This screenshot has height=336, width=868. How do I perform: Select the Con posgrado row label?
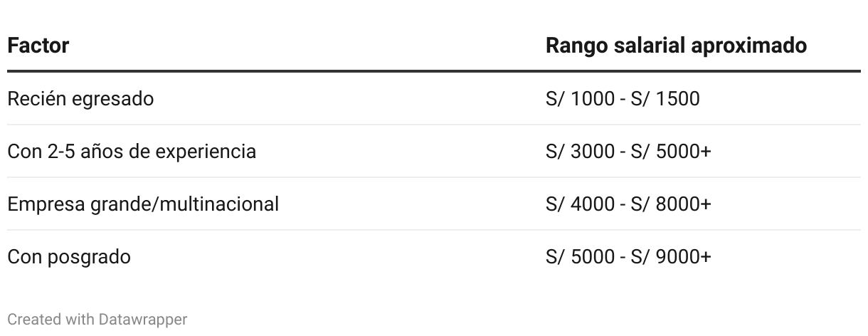point(69,256)
